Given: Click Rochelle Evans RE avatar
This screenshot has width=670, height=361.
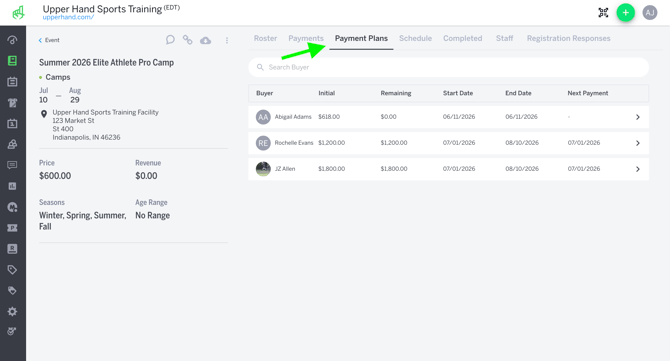Looking at the screenshot, I should coord(263,143).
